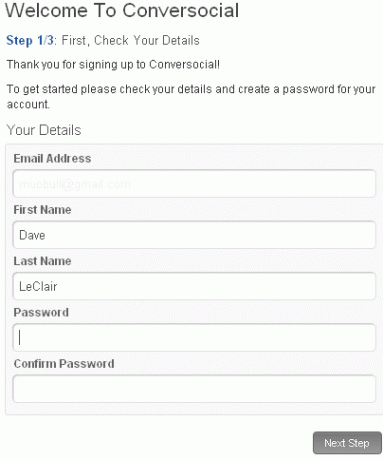Click the Email Address label

point(52,158)
